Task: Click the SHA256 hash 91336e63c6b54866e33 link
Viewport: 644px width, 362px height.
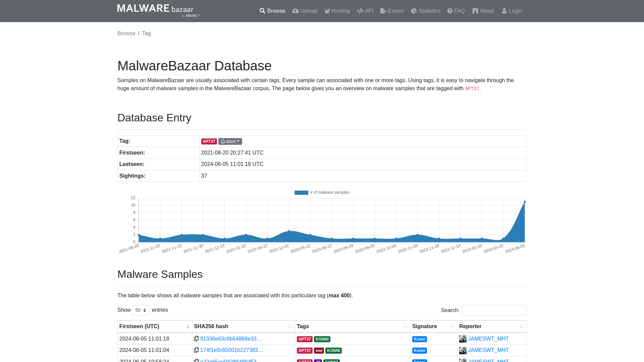Action: point(231,339)
